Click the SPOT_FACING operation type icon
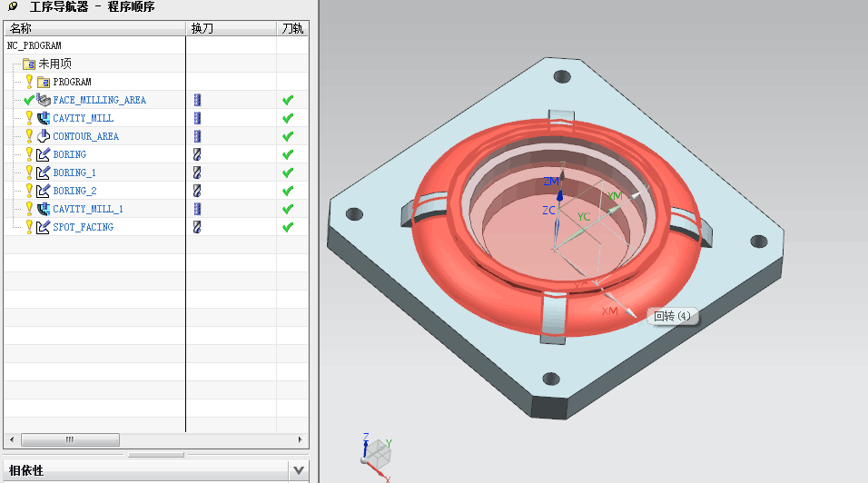868x483 pixels. (44, 227)
